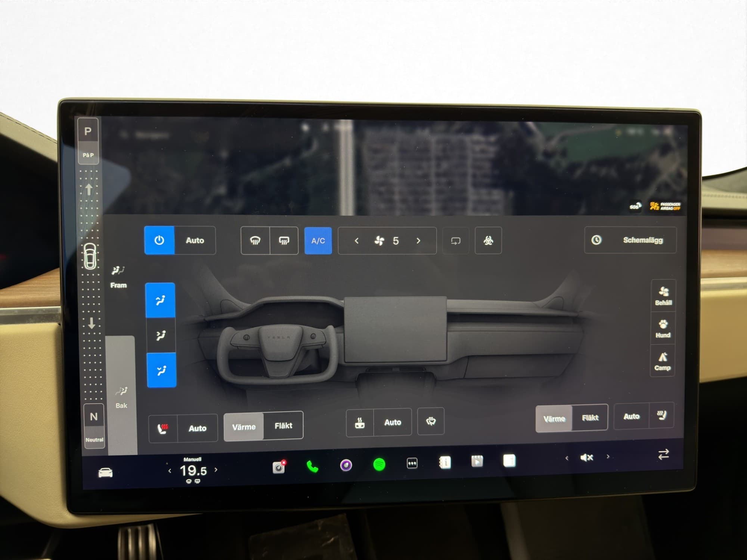Increase fan speed with right chevron

point(418,241)
